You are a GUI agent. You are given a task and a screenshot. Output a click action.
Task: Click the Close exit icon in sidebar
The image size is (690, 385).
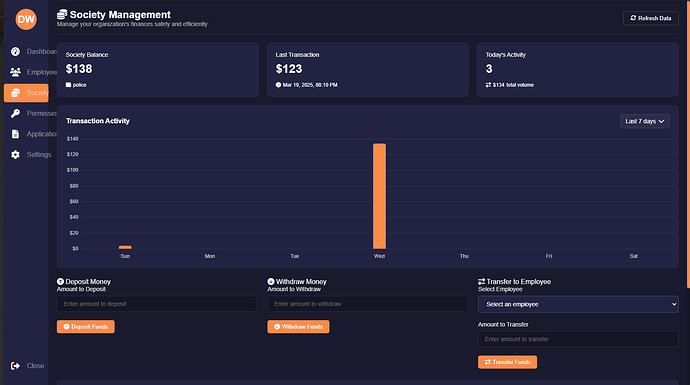point(15,366)
